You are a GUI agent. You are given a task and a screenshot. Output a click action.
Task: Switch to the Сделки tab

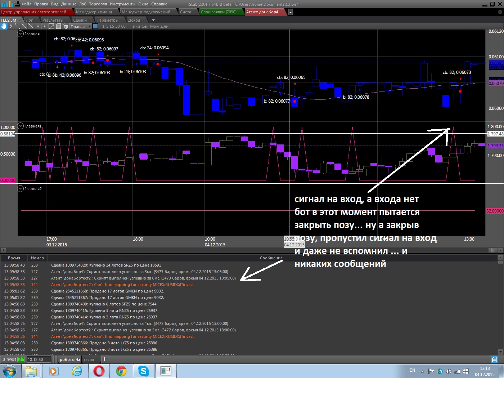(80, 20)
